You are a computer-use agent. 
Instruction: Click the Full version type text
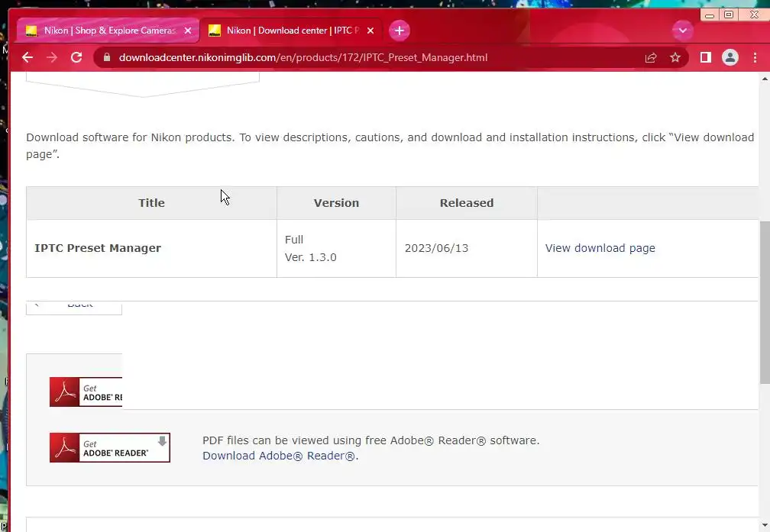pos(293,240)
